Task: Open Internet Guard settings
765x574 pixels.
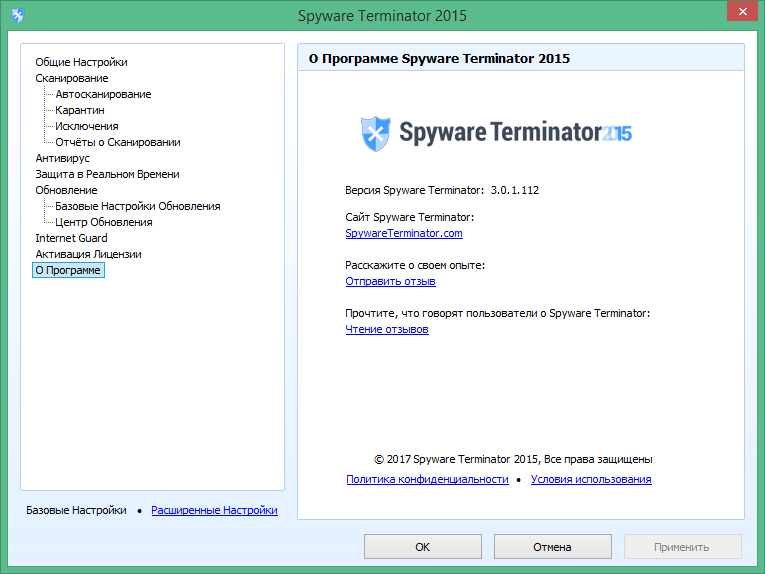Action: 71,238
